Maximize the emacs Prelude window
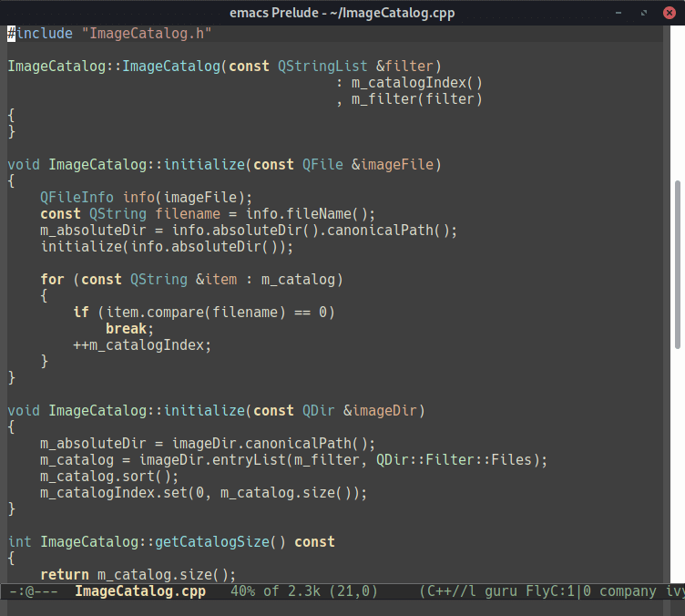 643,13
